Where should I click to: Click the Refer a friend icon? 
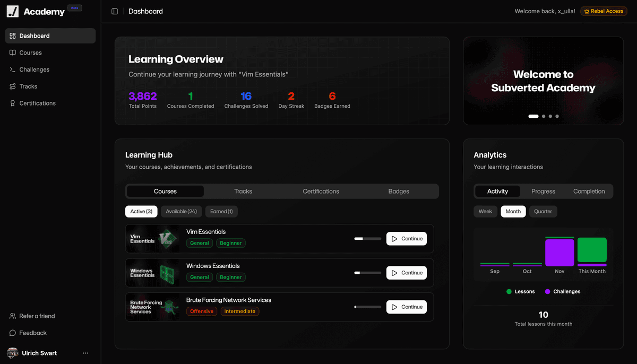[x=12, y=316]
